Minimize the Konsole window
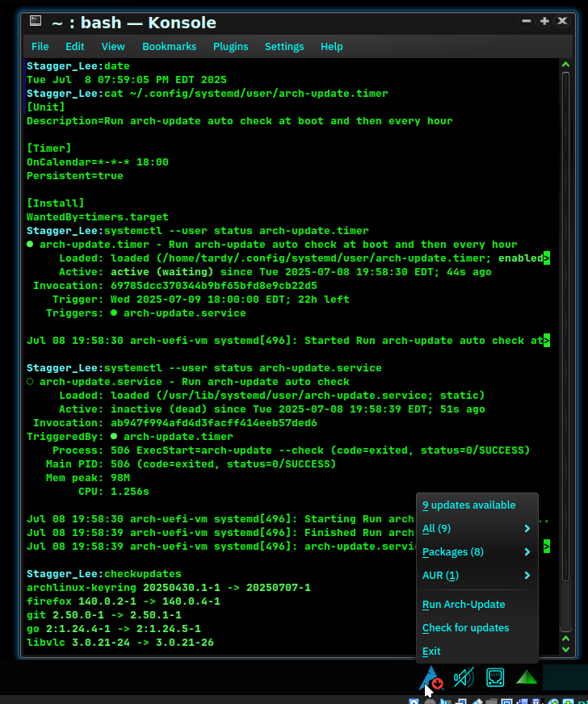The image size is (588, 704). (527, 21)
